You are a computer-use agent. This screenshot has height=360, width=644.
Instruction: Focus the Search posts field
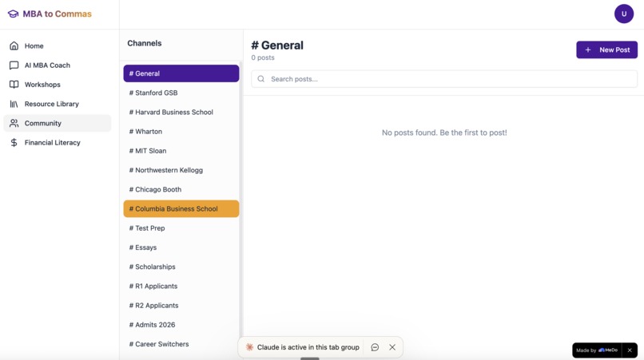tap(444, 79)
